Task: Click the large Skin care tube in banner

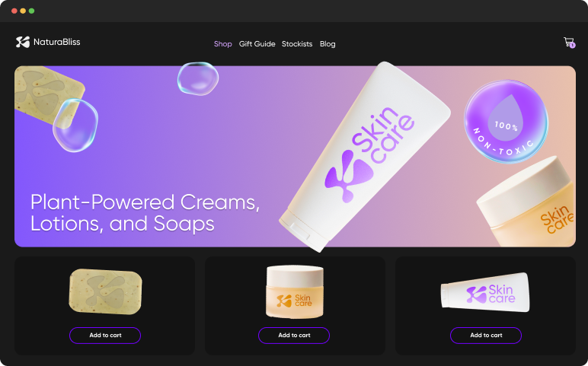Action: tap(365, 157)
